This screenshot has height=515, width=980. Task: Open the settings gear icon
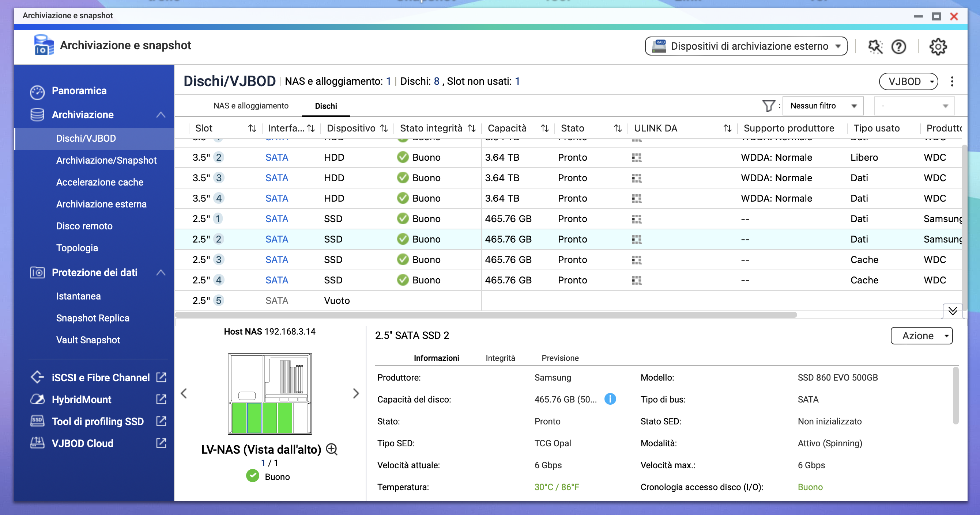(938, 46)
